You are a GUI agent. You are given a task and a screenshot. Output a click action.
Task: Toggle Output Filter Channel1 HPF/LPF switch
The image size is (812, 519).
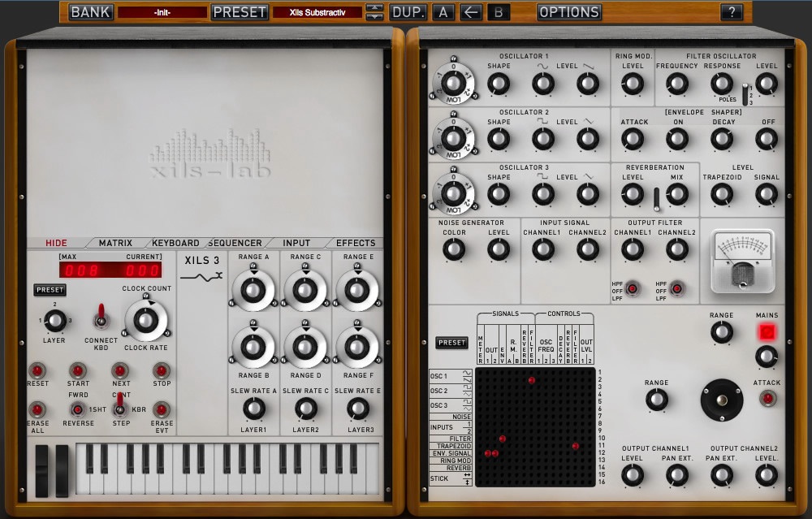(631, 288)
